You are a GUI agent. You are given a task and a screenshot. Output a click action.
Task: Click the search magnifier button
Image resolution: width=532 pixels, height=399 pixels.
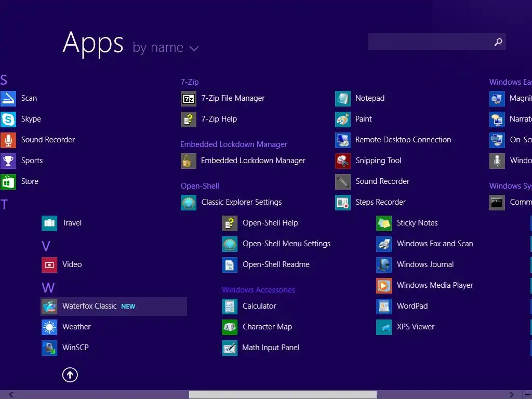tap(498, 42)
